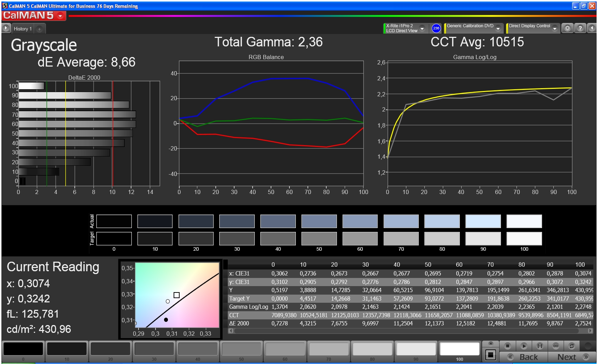598x364 pixels.
Task: Click the left play arrow beside History
Action: point(6,28)
